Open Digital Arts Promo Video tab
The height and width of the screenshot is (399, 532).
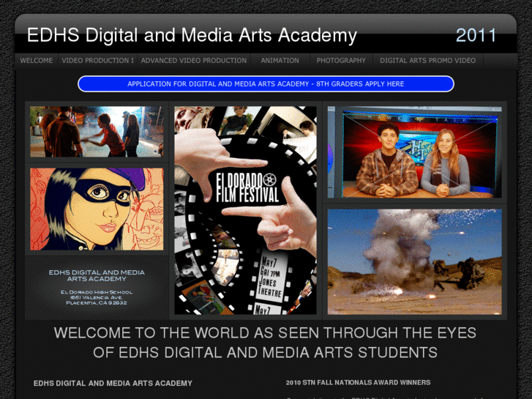pos(427,61)
